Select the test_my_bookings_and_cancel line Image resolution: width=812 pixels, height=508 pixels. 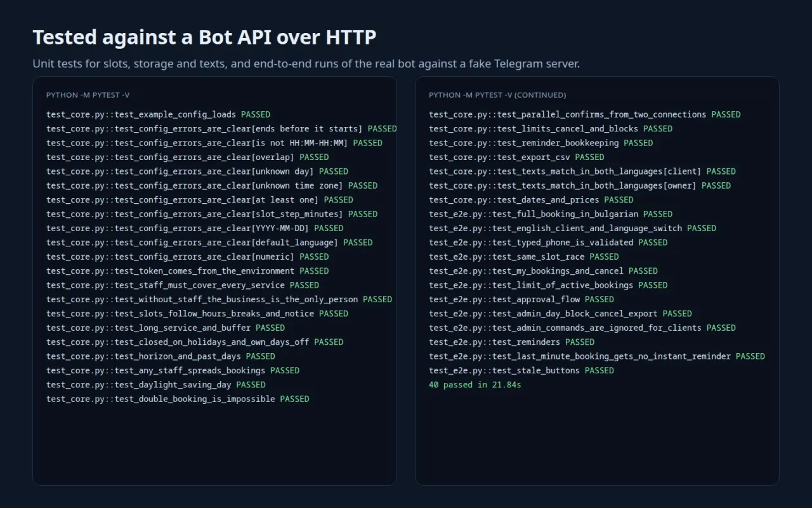click(x=544, y=271)
